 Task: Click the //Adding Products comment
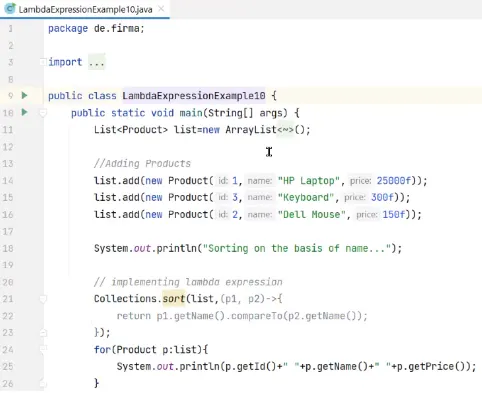click(x=142, y=164)
